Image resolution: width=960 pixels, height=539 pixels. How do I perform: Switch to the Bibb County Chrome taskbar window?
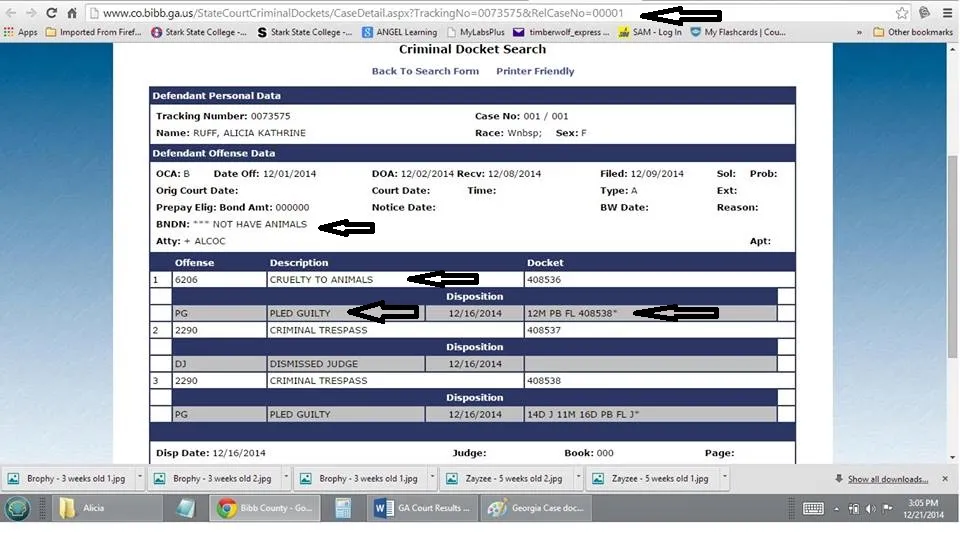tap(265, 508)
